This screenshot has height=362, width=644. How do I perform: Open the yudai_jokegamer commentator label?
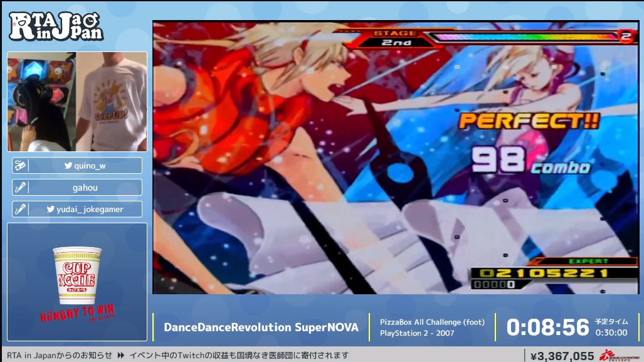tap(77, 209)
